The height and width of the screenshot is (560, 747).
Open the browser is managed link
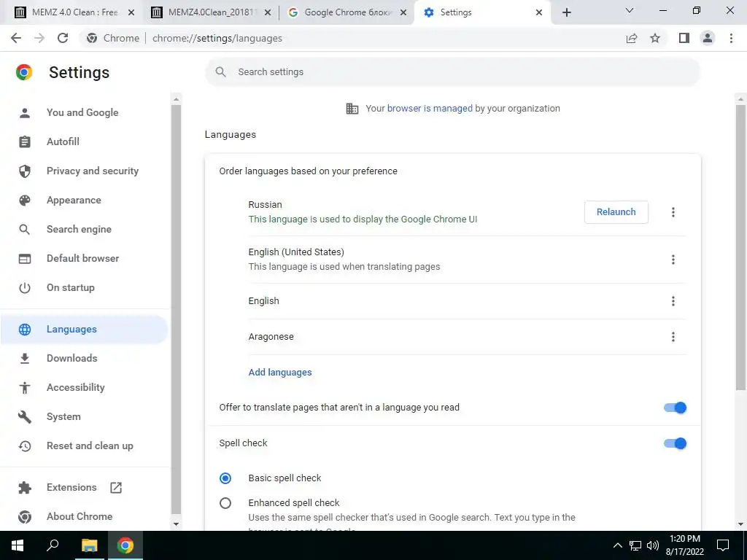coord(430,109)
